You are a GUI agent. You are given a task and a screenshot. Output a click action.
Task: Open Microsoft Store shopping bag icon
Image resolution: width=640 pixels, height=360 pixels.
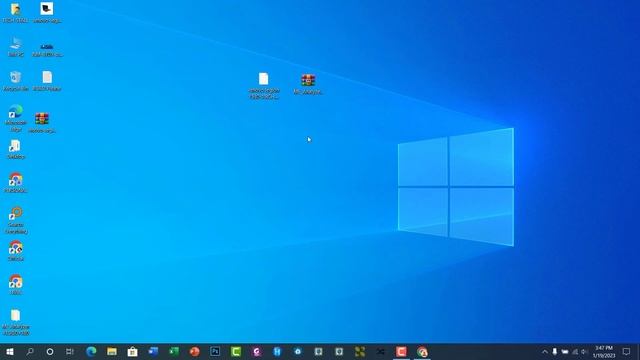tap(133, 351)
